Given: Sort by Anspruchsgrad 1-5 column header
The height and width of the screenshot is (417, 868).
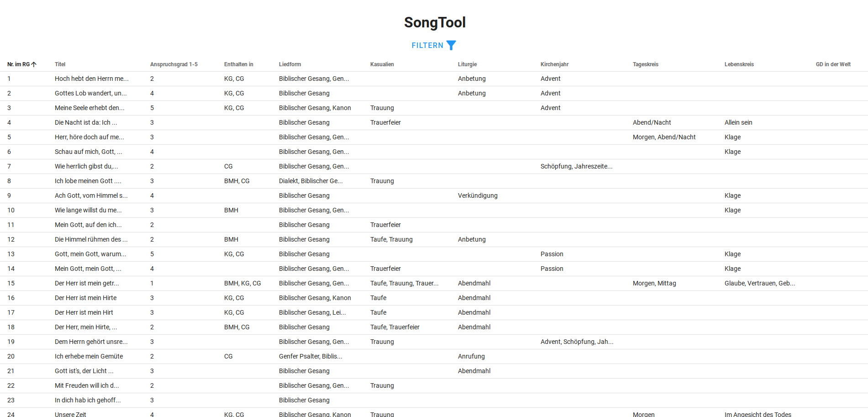Looking at the screenshot, I should coord(174,64).
